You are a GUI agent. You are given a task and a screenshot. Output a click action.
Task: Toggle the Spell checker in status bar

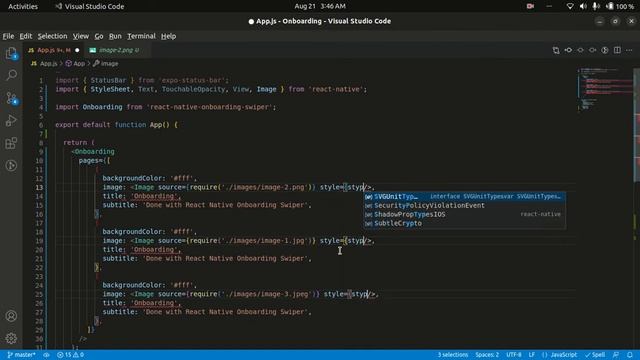[595, 355]
